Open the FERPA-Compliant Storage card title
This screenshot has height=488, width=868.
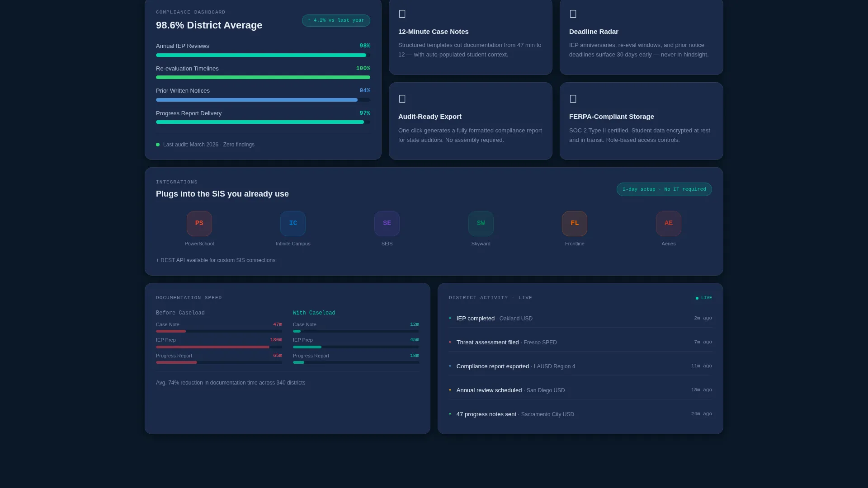coord(611,117)
